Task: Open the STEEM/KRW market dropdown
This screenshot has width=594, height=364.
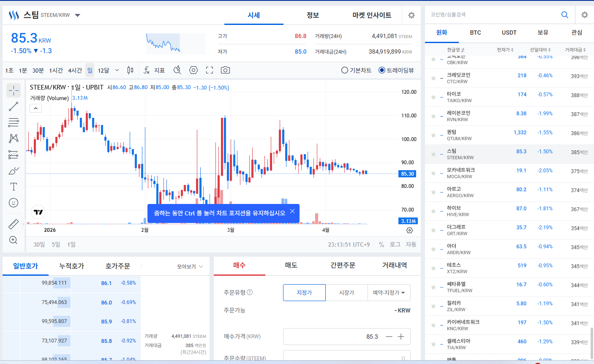Action: click(x=77, y=15)
